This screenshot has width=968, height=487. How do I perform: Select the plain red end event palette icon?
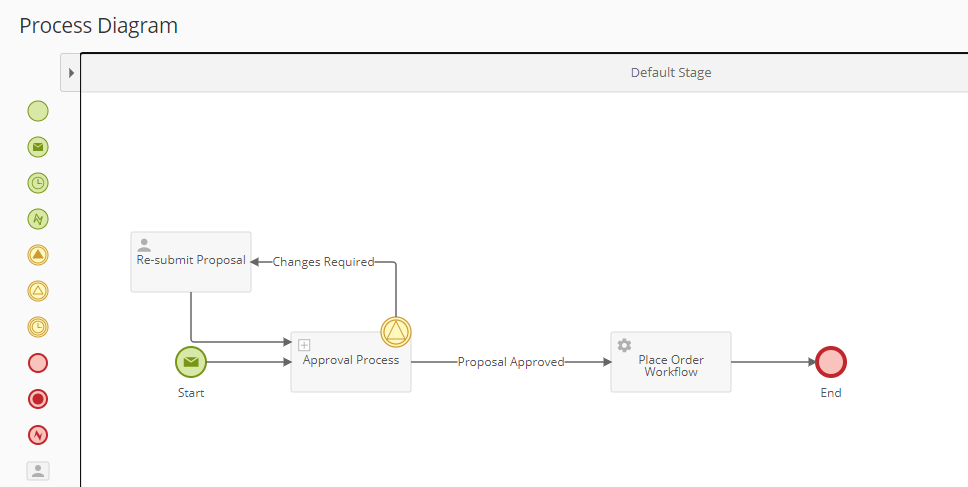click(x=38, y=363)
